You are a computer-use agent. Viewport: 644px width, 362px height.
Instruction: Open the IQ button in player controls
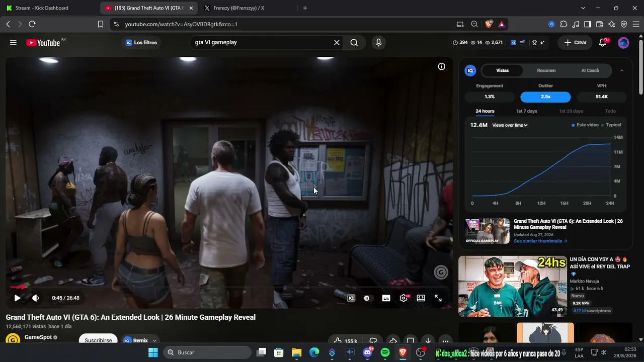351,298
